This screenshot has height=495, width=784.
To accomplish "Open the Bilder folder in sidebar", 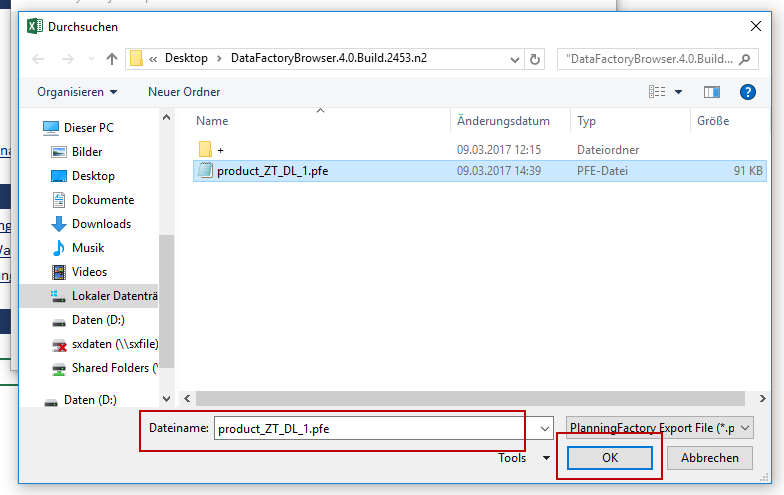I will click(87, 152).
